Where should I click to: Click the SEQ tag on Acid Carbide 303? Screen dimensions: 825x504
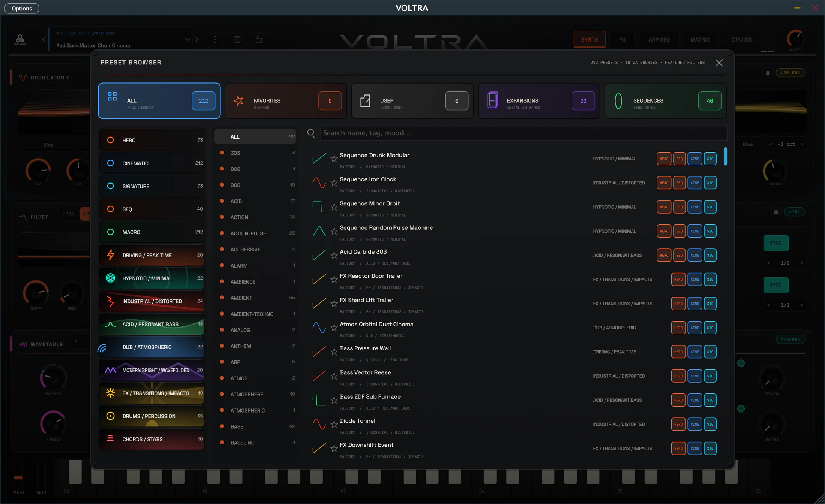coord(679,256)
